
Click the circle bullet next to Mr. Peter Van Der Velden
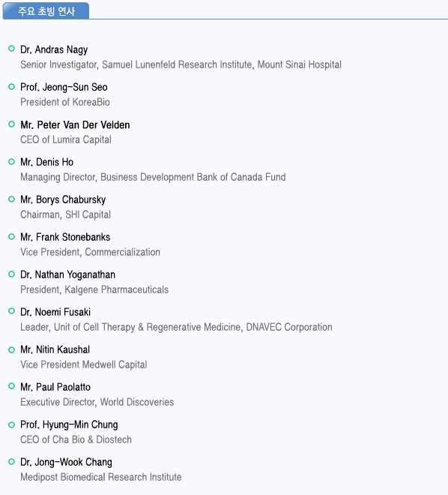click(12, 124)
